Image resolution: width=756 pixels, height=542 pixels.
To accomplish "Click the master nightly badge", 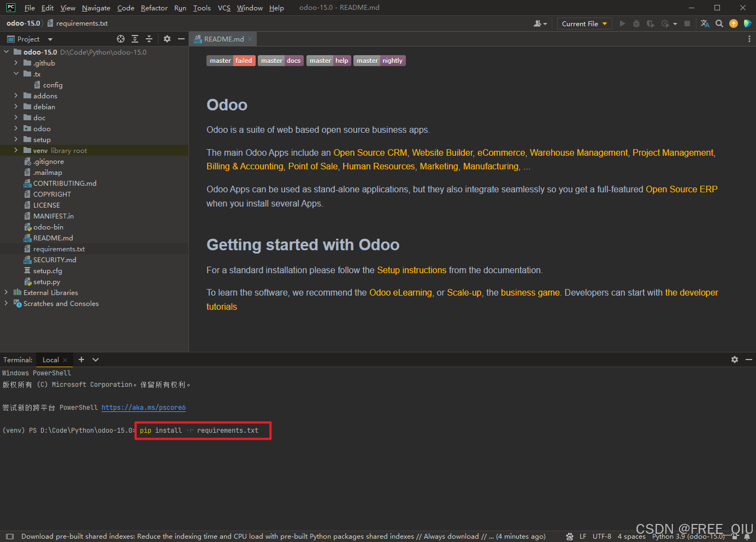I will [x=380, y=61].
